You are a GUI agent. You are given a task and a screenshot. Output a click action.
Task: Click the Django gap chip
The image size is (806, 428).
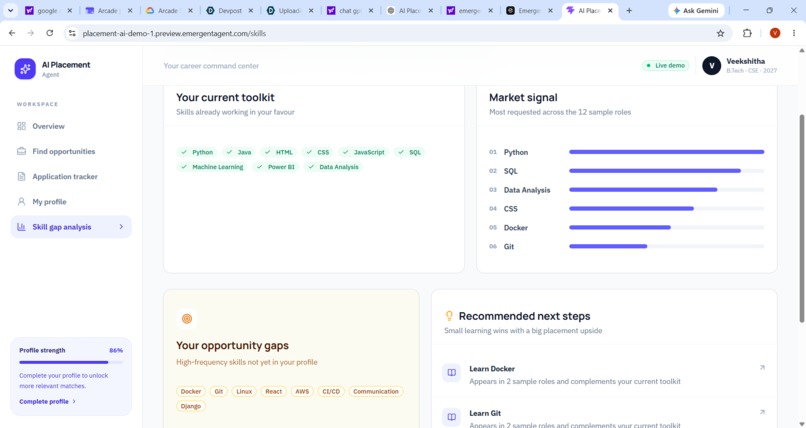coord(191,406)
